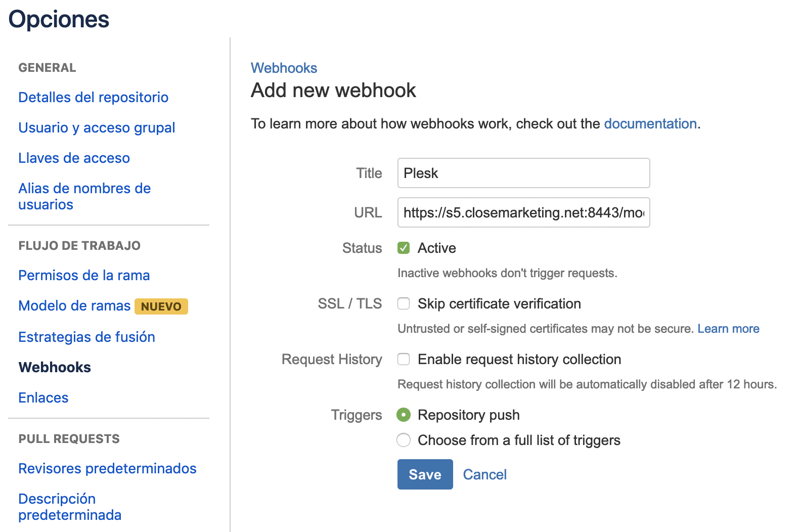799x532 pixels.
Task: Click the Add new webhook heading
Action: tap(333, 91)
